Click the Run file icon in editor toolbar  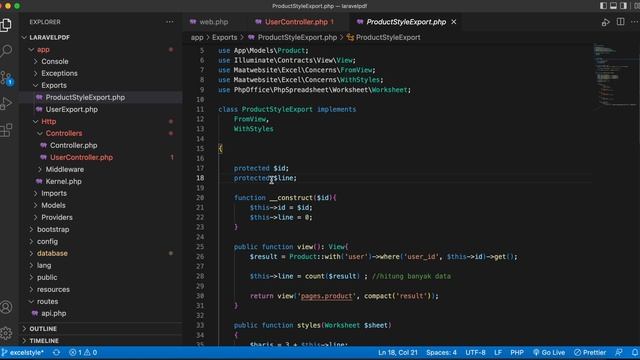tap(605, 22)
